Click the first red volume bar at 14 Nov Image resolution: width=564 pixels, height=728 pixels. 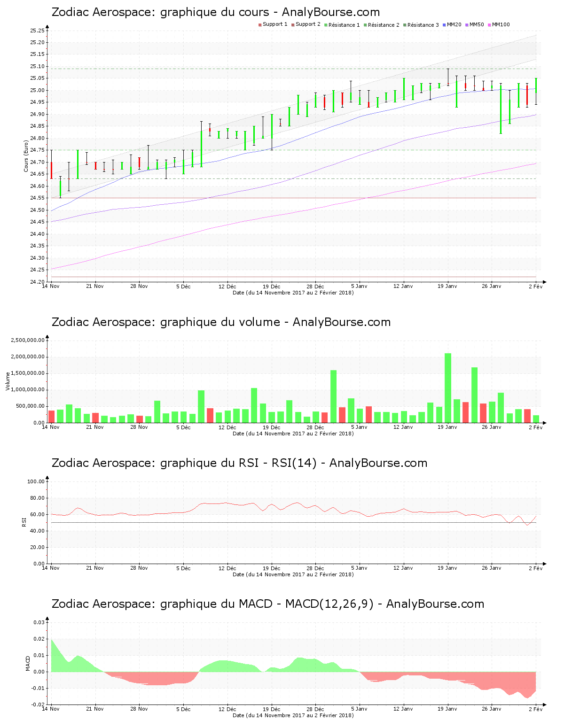point(51,417)
